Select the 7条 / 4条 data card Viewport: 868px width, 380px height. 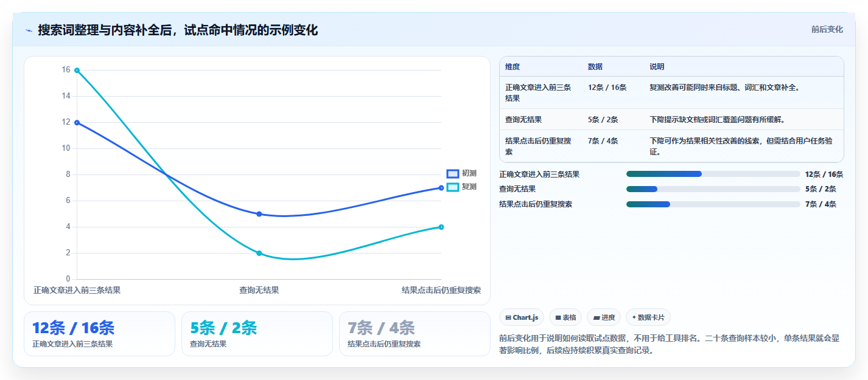[415, 334]
